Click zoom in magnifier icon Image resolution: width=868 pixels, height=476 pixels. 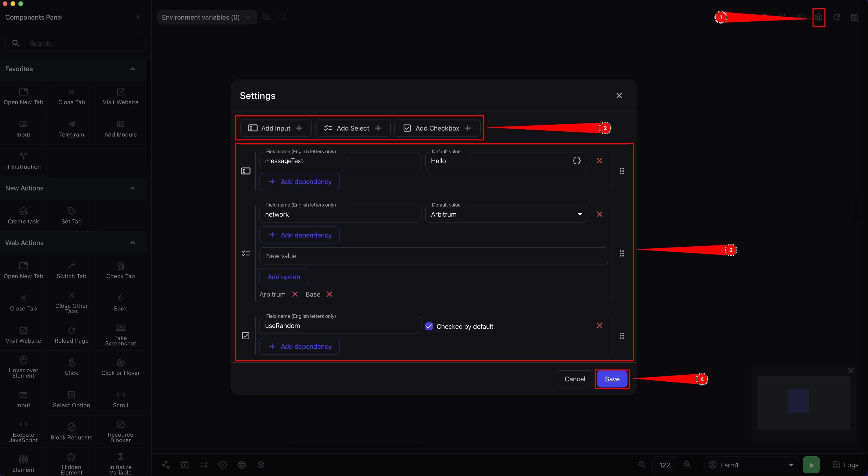click(x=687, y=464)
